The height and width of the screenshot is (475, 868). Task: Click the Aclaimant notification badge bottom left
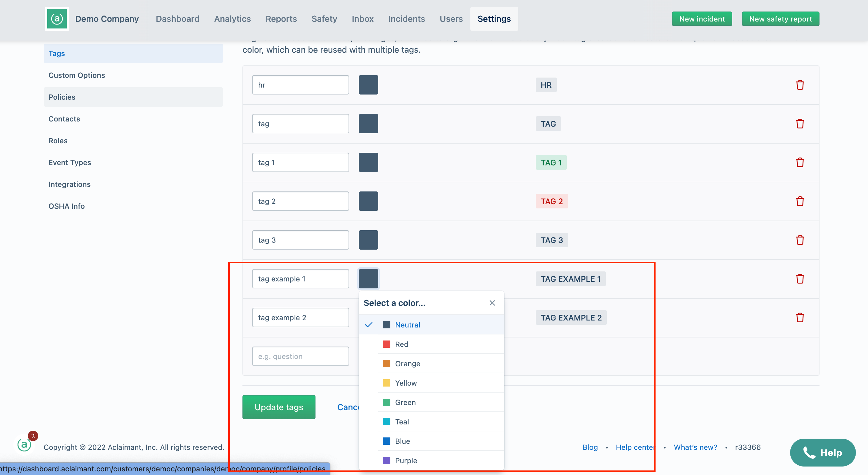tap(33, 436)
